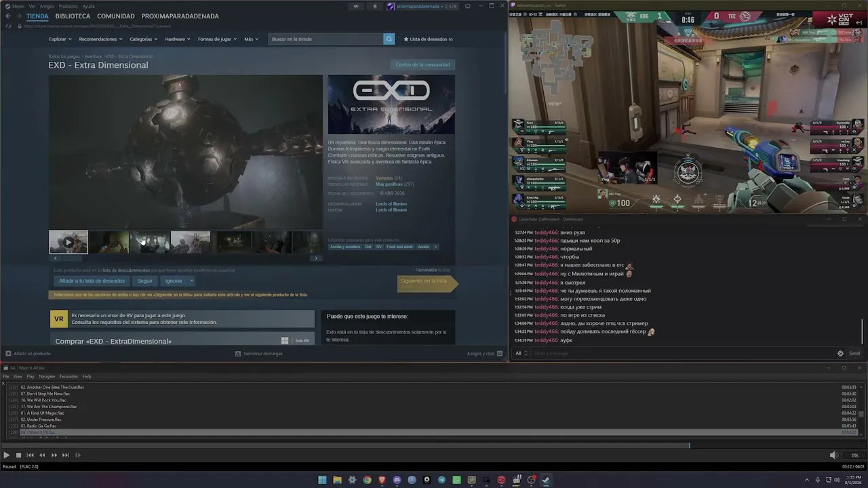Viewport: 868px width, 488px height.
Task: Open File Explorer from taskbar
Action: click(337, 480)
